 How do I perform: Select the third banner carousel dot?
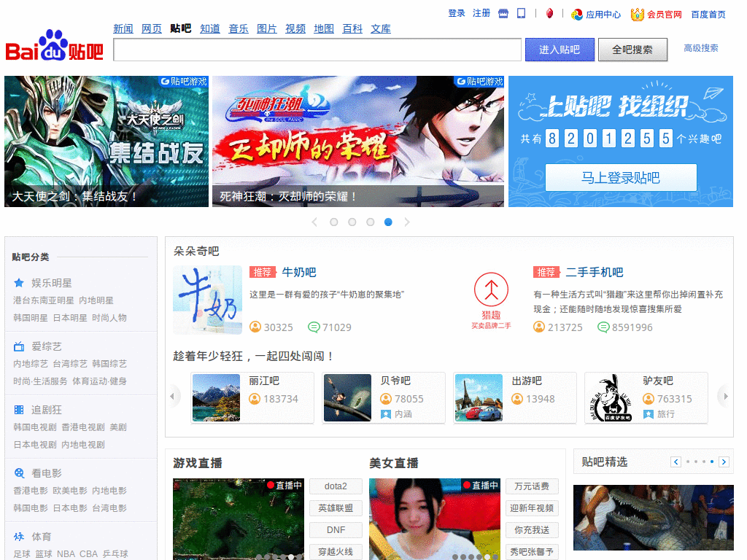point(370,222)
